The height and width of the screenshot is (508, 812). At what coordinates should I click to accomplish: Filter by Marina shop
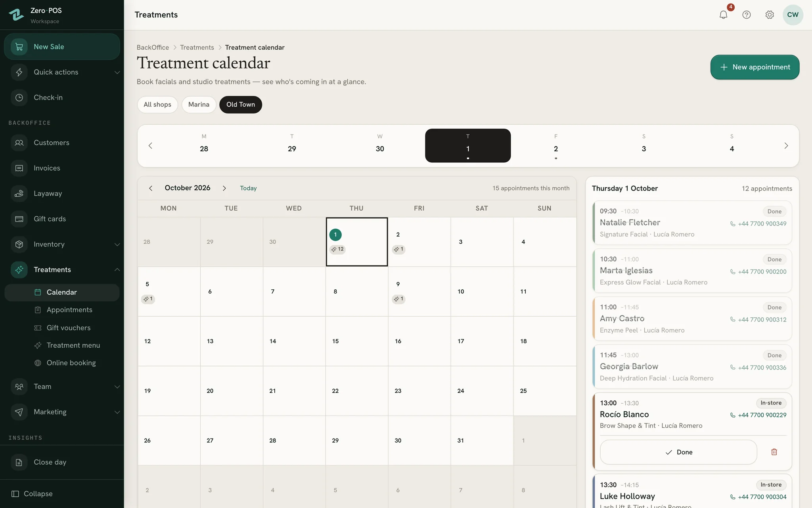199,104
